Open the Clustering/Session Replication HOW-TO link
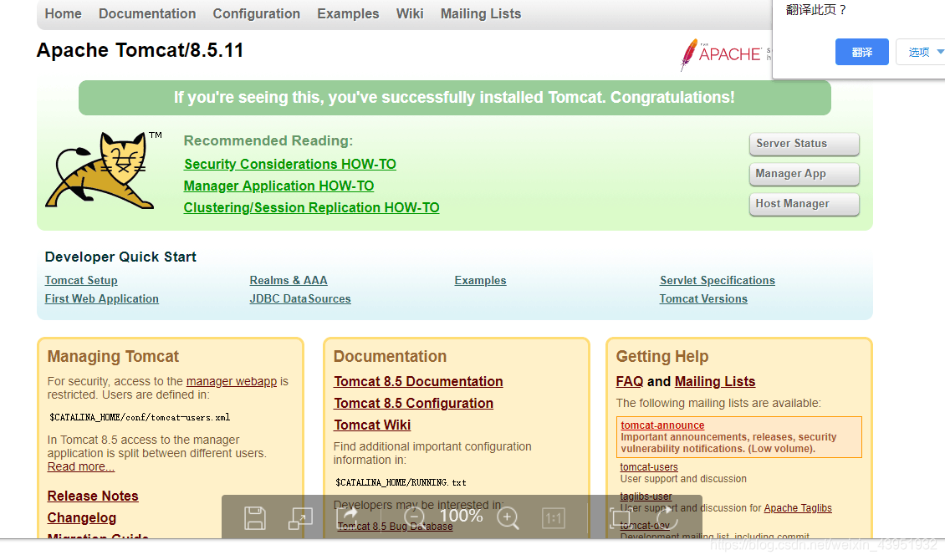 312,208
